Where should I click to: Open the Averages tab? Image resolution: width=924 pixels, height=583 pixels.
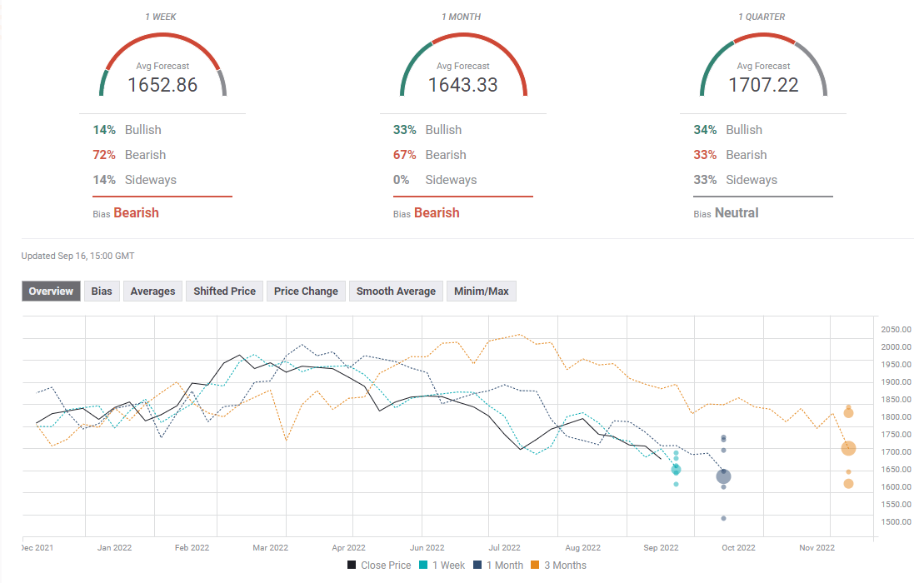pyautogui.click(x=152, y=291)
